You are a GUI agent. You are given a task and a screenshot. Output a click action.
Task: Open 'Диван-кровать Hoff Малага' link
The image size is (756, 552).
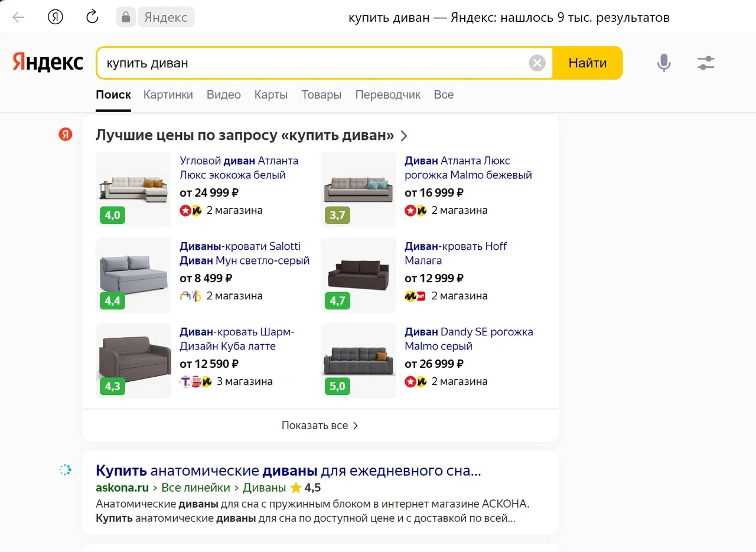click(x=456, y=253)
